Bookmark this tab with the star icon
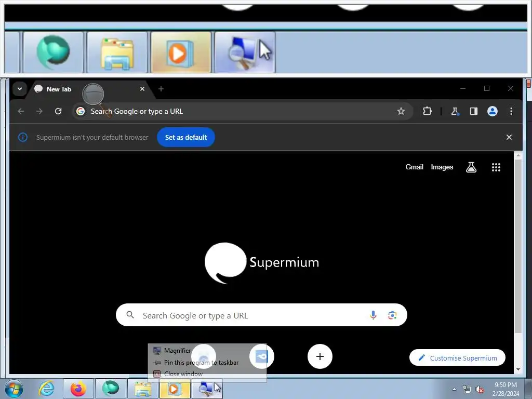This screenshot has width=532, height=399. pyautogui.click(x=401, y=111)
